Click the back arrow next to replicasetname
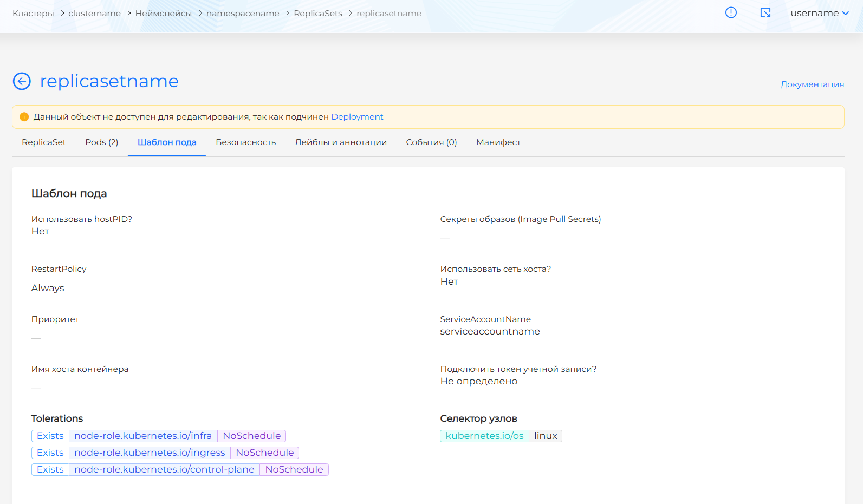 tap(22, 81)
